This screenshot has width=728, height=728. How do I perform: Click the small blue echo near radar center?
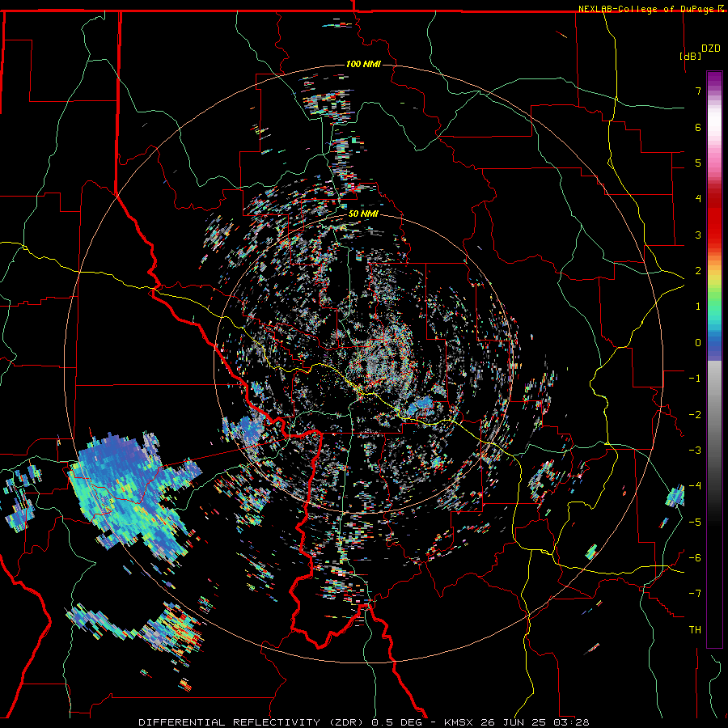click(421, 406)
